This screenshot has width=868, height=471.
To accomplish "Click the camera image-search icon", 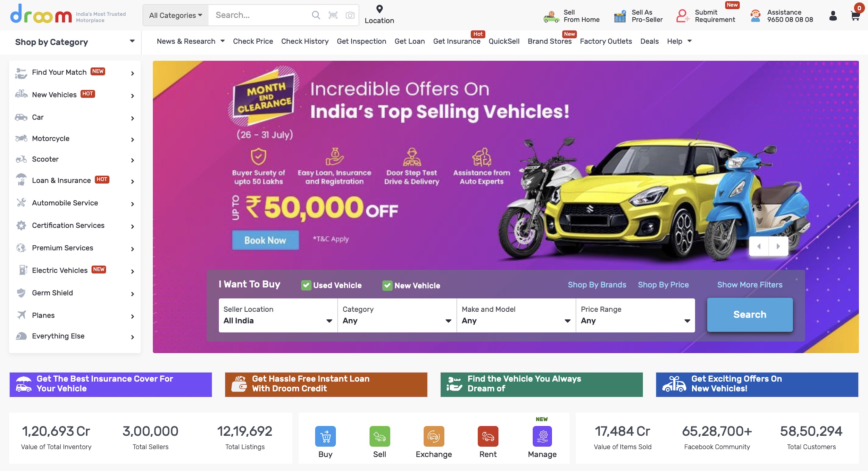I will coord(350,15).
